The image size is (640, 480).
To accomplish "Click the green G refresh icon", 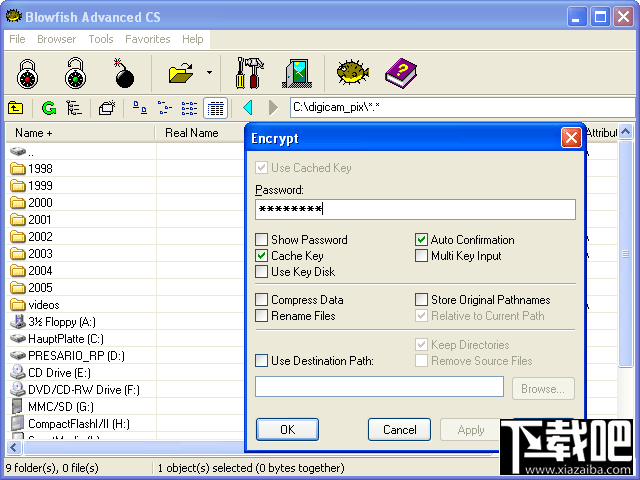I will tap(49, 108).
